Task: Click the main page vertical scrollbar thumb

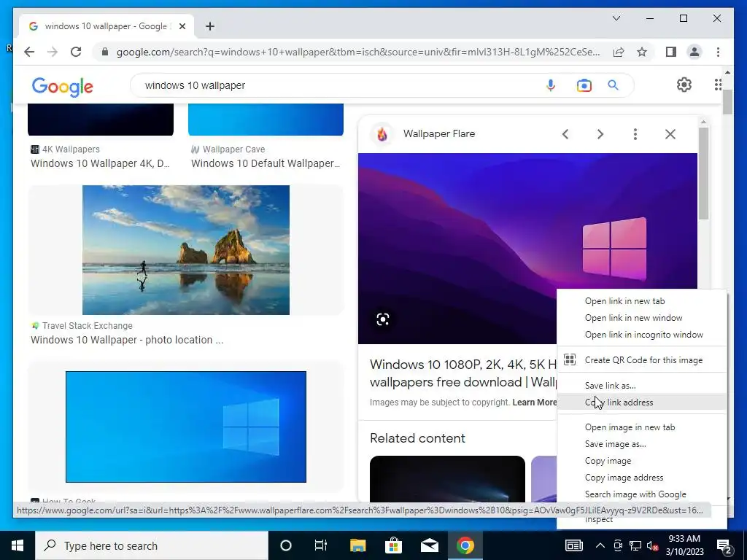Action: [x=727, y=101]
